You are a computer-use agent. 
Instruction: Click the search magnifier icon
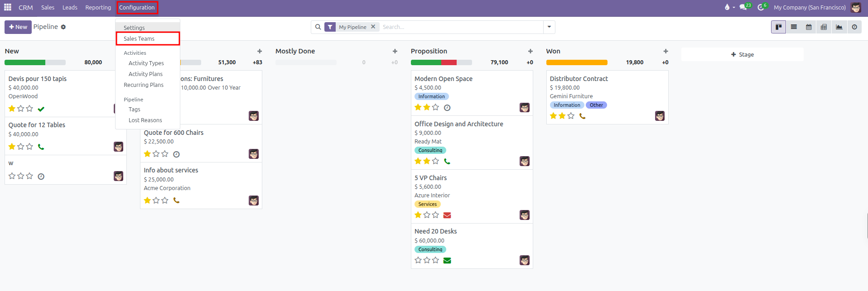tap(318, 27)
